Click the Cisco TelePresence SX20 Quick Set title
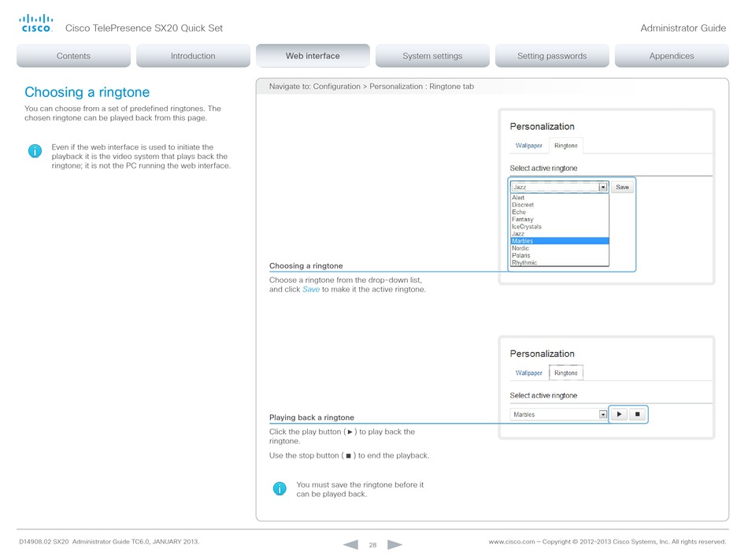Viewport: 748px width, 560px height. (144, 28)
